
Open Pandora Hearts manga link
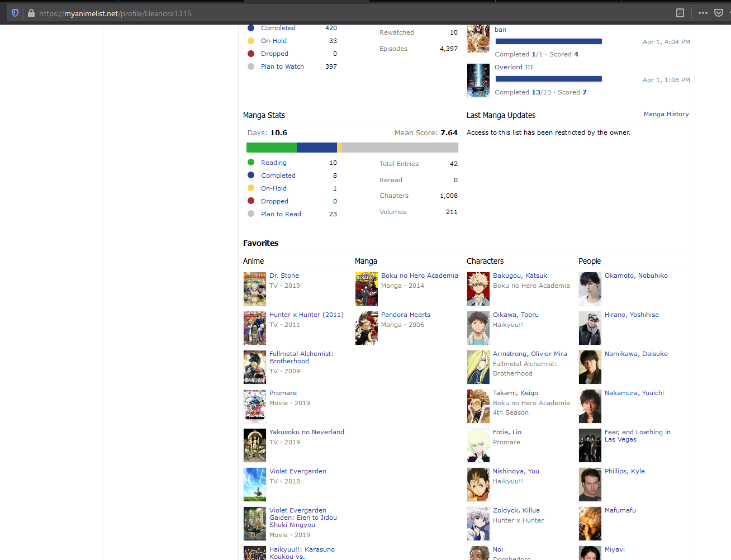tap(406, 315)
